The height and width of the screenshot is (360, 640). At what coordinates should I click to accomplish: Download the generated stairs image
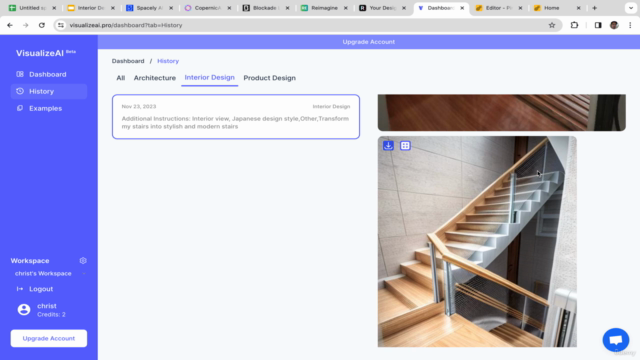(x=388, y=145)
